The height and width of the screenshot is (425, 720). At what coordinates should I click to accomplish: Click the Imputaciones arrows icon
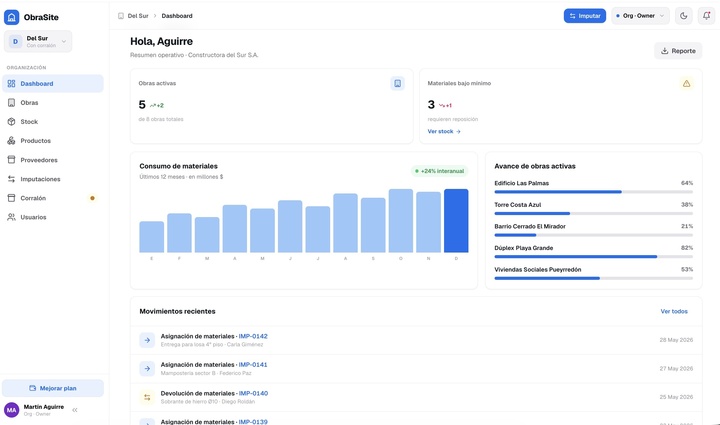[x=11, y=179]
